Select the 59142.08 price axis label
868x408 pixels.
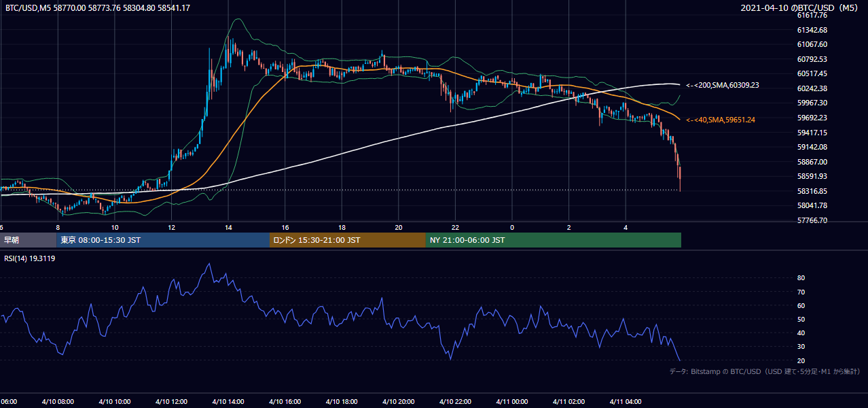812,147
